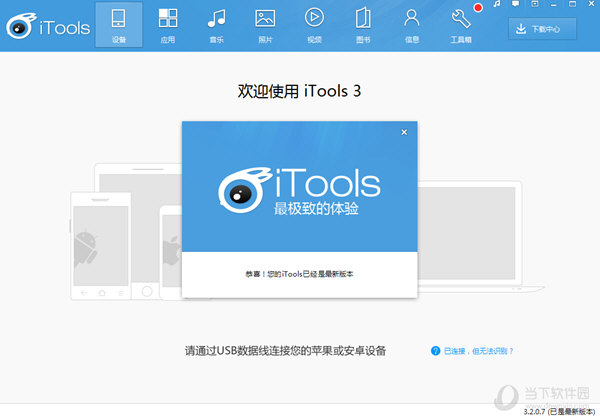Click the 下载中心 download center button
The image size is (600, 419).
pos(542,29)
